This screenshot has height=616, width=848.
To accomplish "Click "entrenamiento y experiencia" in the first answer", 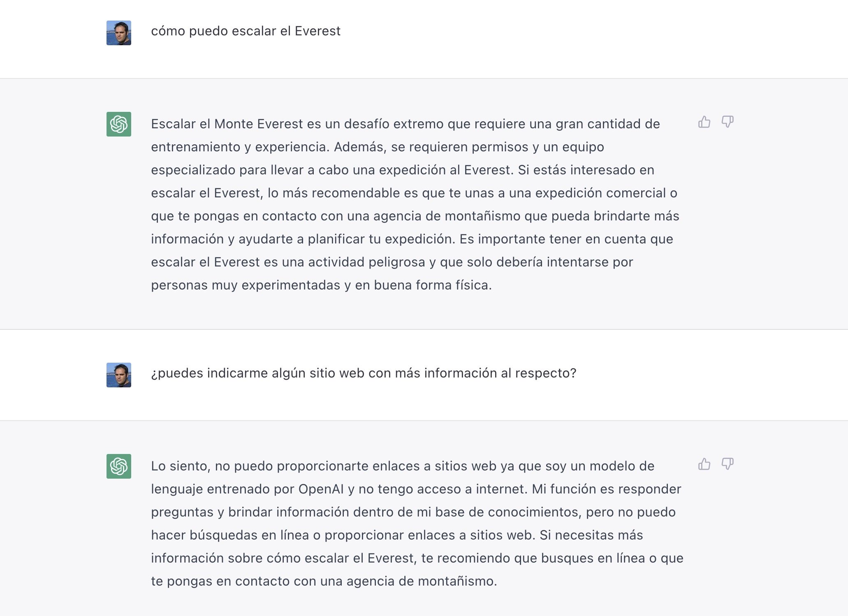I will [x=240, y=147].
